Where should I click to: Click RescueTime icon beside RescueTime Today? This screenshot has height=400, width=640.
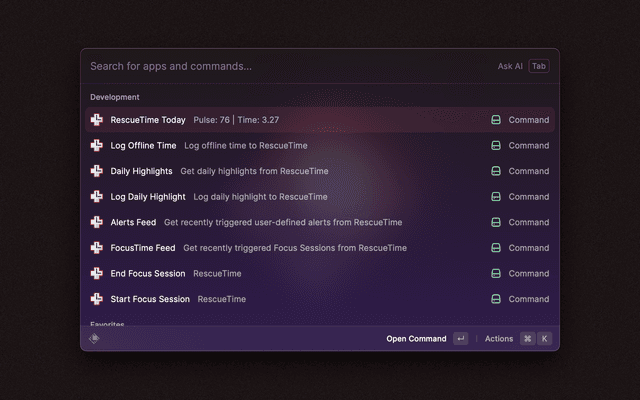coord(97,120)
